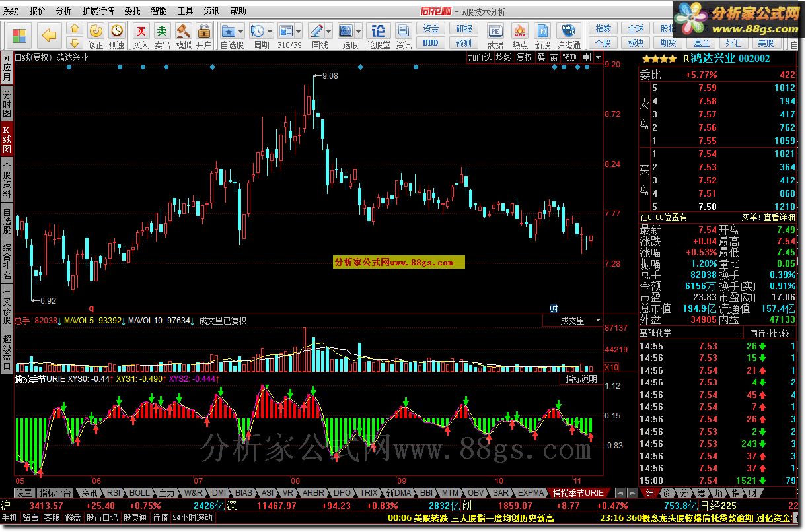This screenshot has height=532, width=806.
Task: Click the 周期 clock icon
Action: 258,31
